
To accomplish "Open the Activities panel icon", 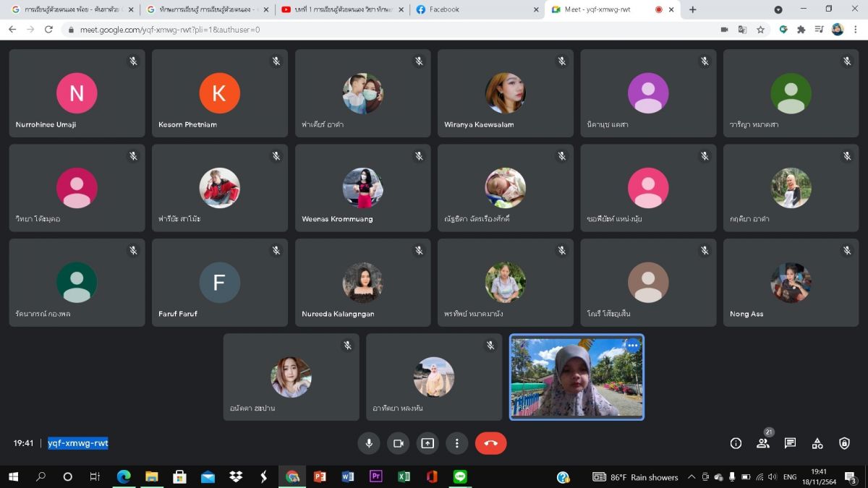I will [817, 443].
